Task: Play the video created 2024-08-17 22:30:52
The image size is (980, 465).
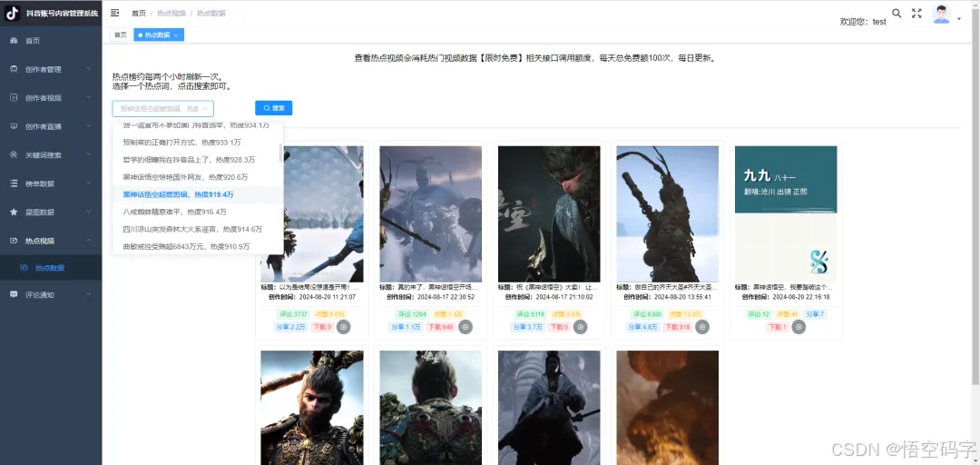Action: coord(465,327)
